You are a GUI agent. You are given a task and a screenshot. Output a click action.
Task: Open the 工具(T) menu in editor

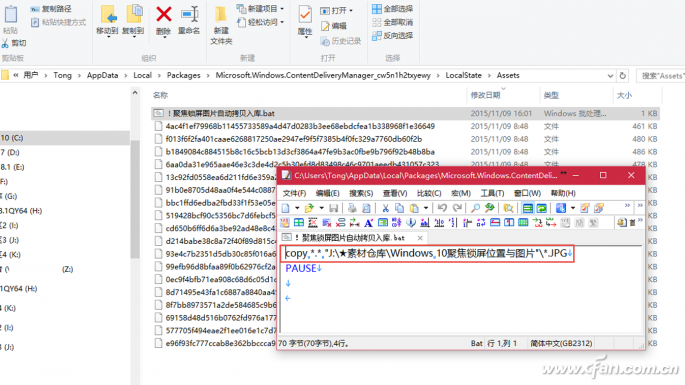(492, 193)
